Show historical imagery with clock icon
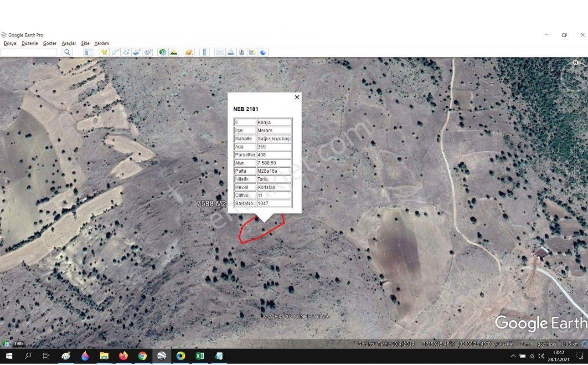The image size is (588, 365). coord(163,52)
